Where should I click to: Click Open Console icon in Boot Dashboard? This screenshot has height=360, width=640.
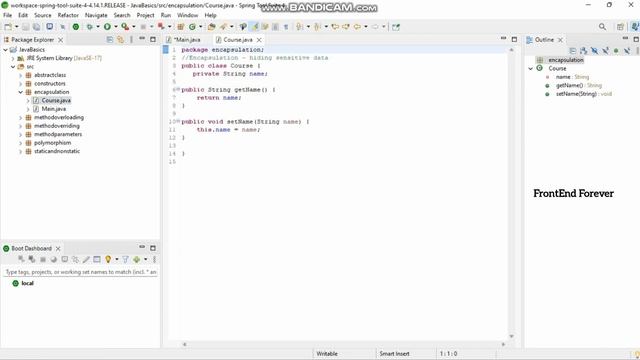64,260
